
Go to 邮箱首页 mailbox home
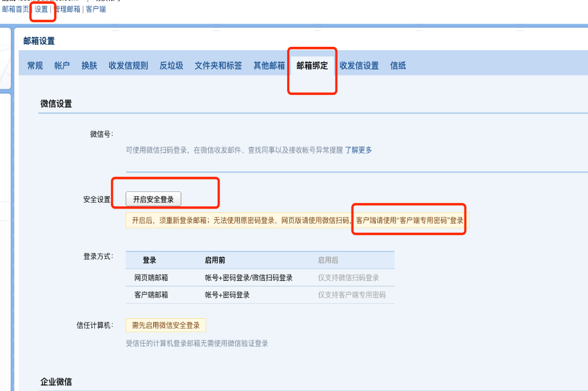point(14,12)
